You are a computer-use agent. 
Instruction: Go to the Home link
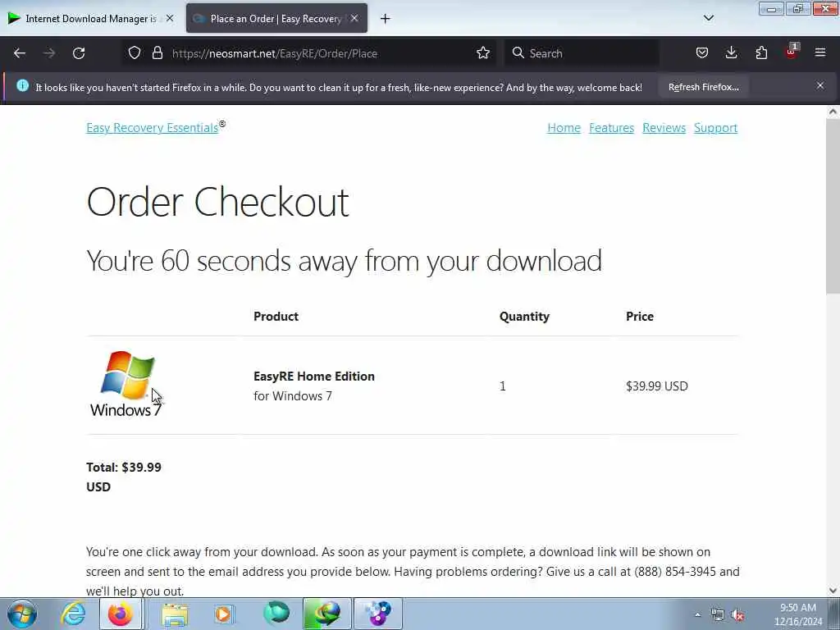[x=564, y=127]
